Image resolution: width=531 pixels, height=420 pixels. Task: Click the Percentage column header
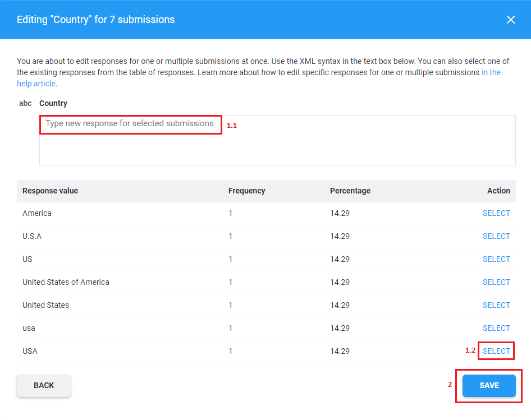coord(350,191)
